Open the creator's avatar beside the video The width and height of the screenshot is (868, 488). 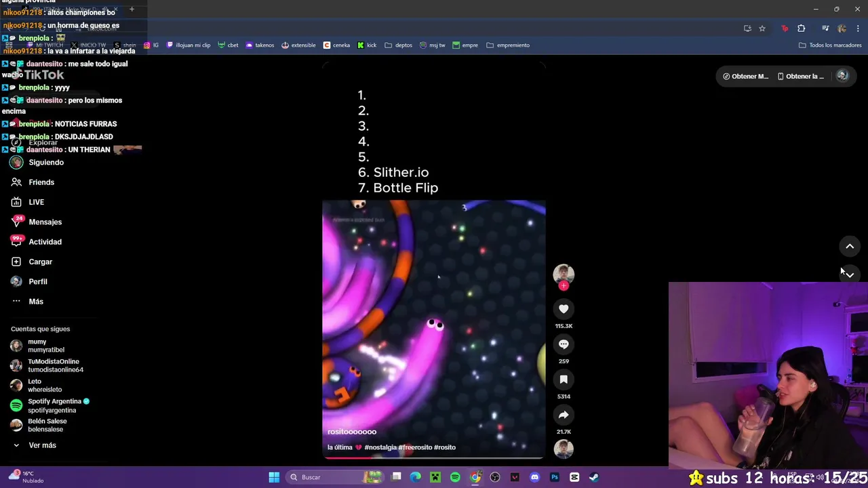coord(564,273)
